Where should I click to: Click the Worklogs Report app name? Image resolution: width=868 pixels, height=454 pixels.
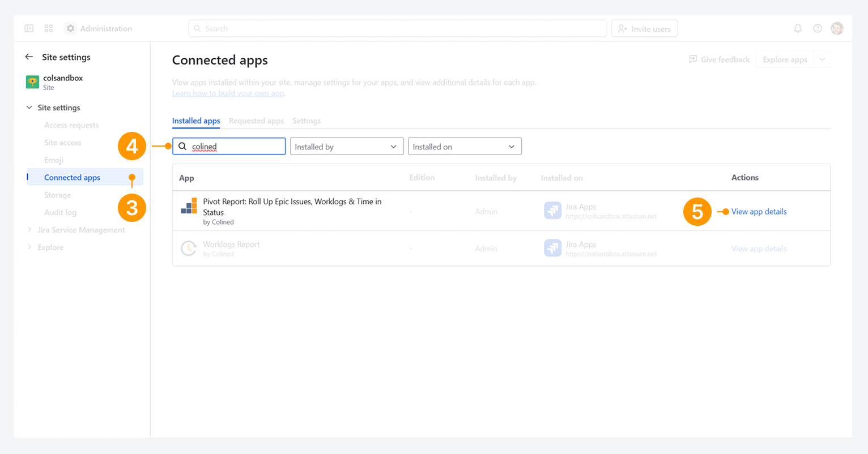231,245
